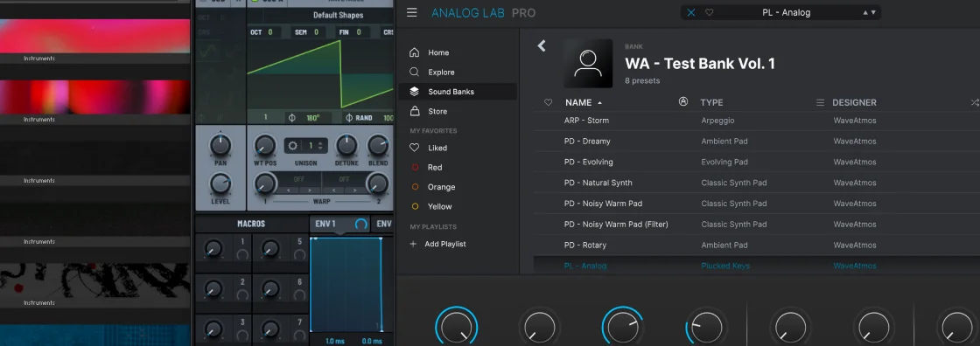Click the Explore magnifier icon

(414, 72)
